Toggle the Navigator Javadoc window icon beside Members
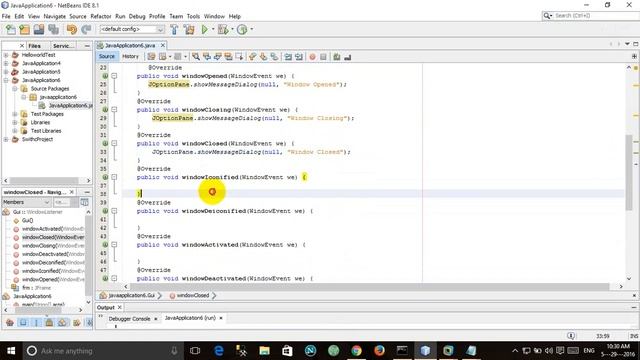 click(84, 202)
